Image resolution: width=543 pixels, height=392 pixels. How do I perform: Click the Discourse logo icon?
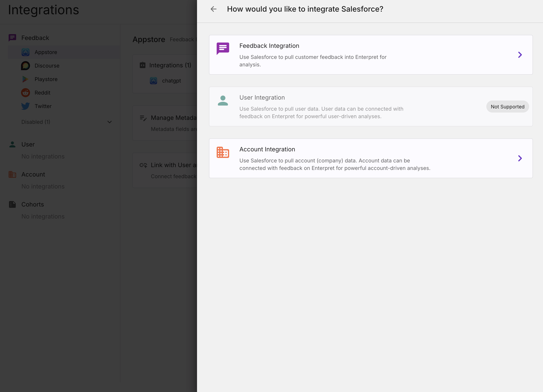[25, 66]
